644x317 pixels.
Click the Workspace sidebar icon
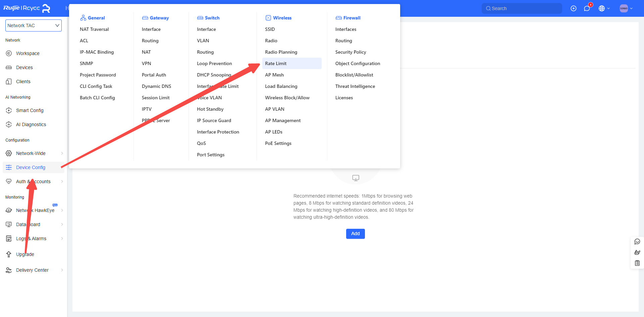9,53
